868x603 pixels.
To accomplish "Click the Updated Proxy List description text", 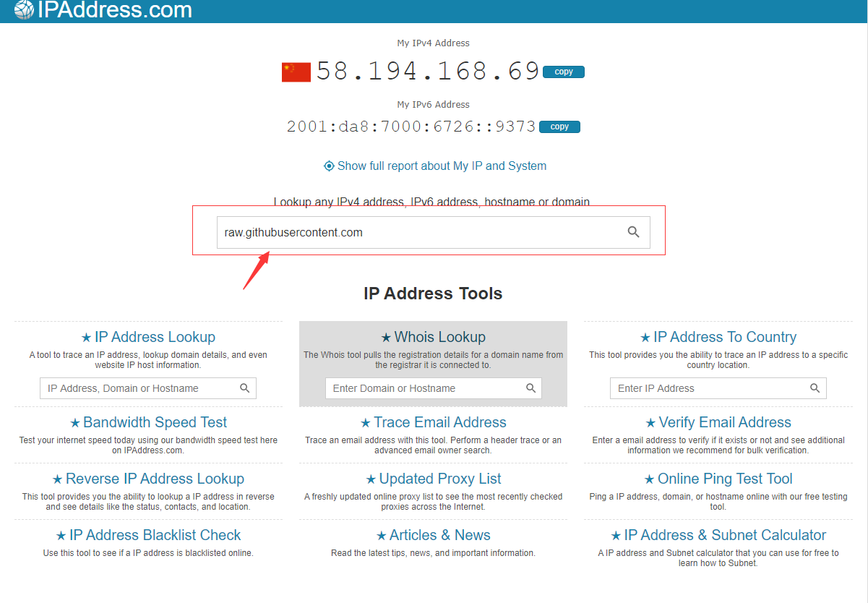I will [x=433, y=502].
